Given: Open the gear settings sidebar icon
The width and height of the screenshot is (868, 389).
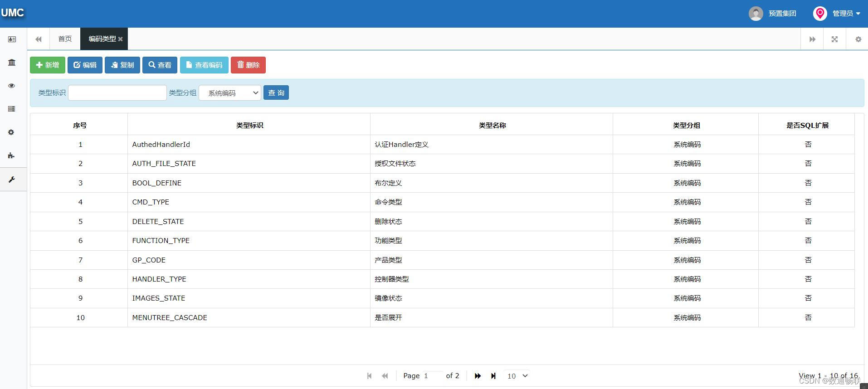Looking at the screenshot, I should [12, 132].
